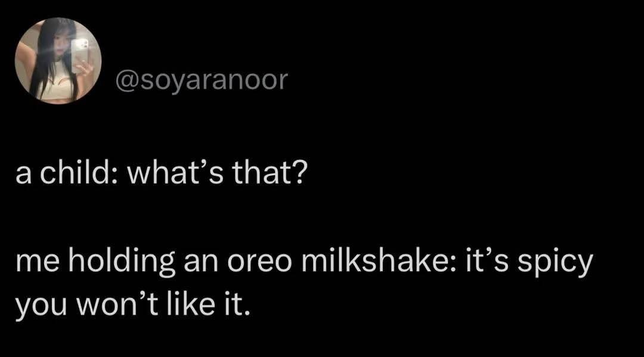644x357 pixels.
Task: Open the profile picture of soyaranoor
Action: (58, 61)
